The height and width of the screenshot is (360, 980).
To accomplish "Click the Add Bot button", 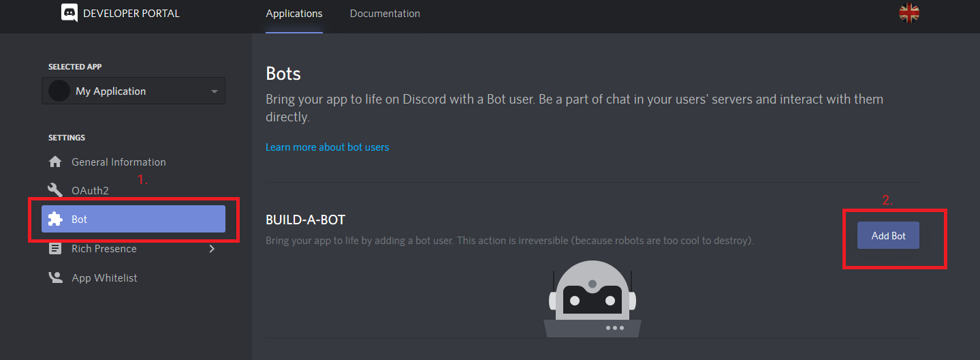I will pos(888,235).
